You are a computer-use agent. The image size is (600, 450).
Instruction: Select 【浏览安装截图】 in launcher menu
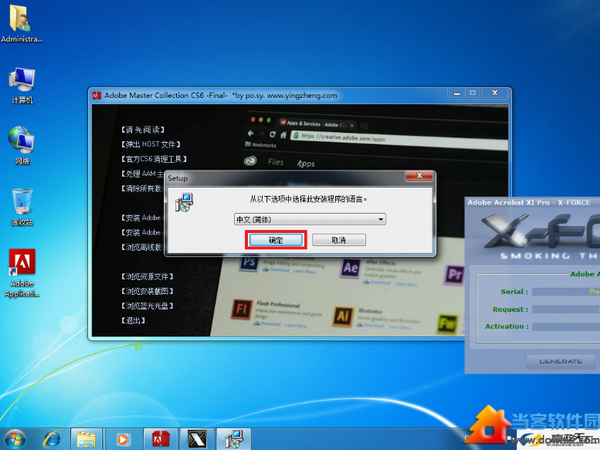[147, 291]
